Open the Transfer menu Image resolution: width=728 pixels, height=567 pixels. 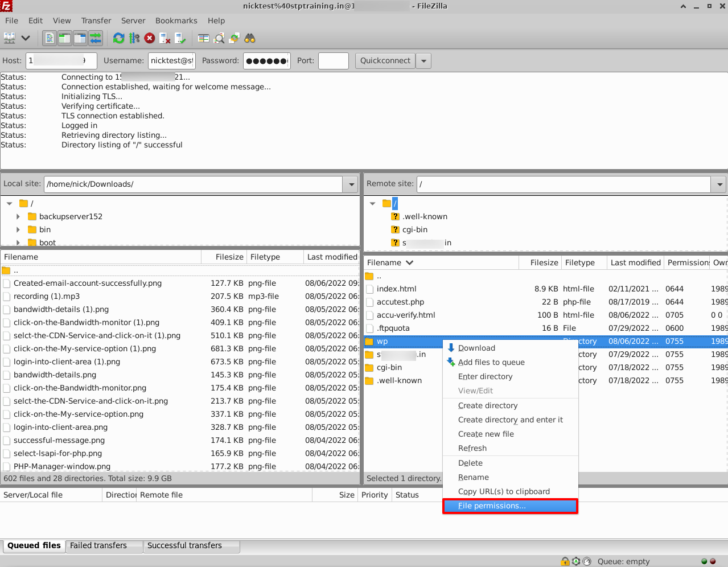click(x=96, y=20)
